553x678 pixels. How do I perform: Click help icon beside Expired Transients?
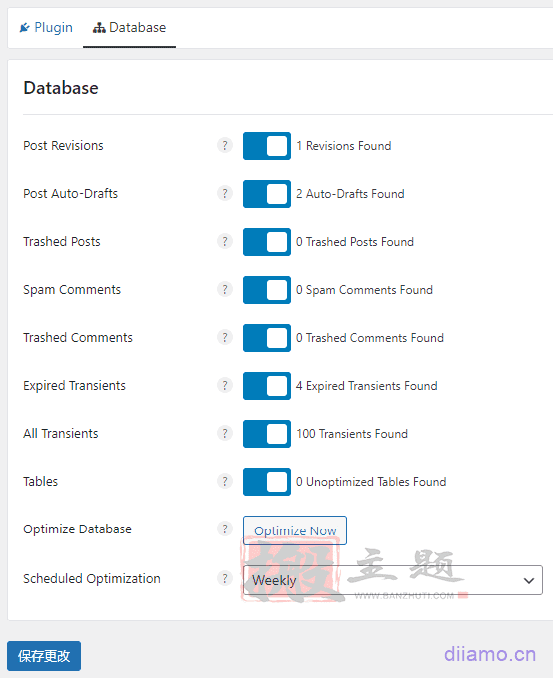[225, 385]
